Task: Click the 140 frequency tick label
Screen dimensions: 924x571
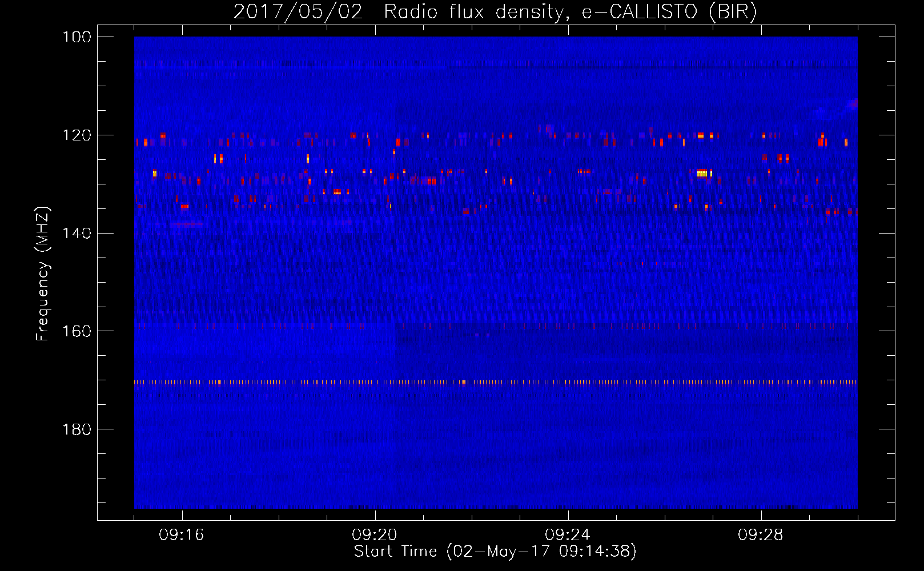Action: tap(76, 234)
